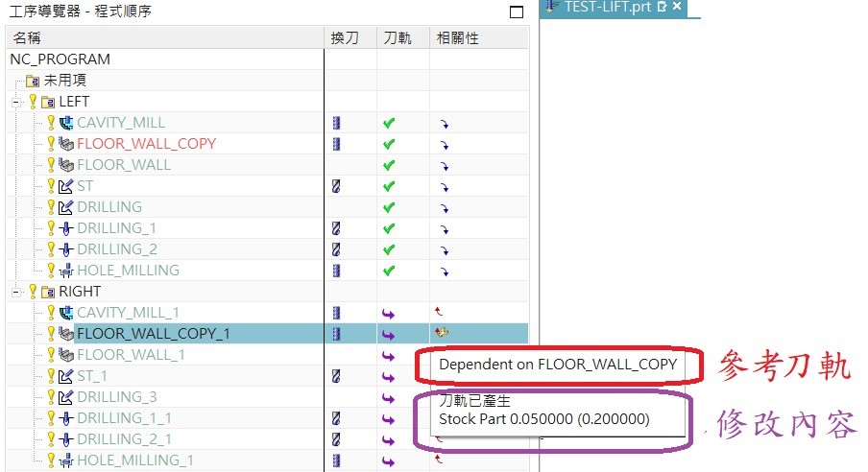The width and height of the screenshot is (868, 472).
Task: Select the HOLE_MILLING operation
Action: click(128, 271)
